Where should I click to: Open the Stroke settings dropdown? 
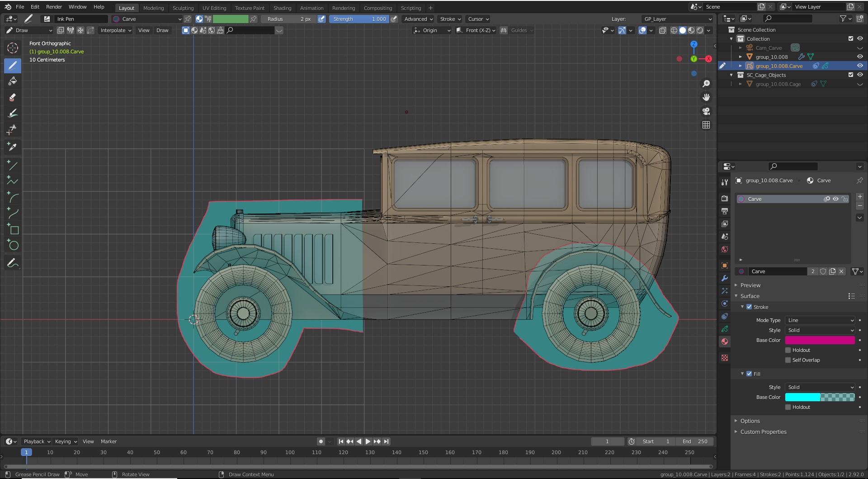pyautogui.click(x=450, y=19)
